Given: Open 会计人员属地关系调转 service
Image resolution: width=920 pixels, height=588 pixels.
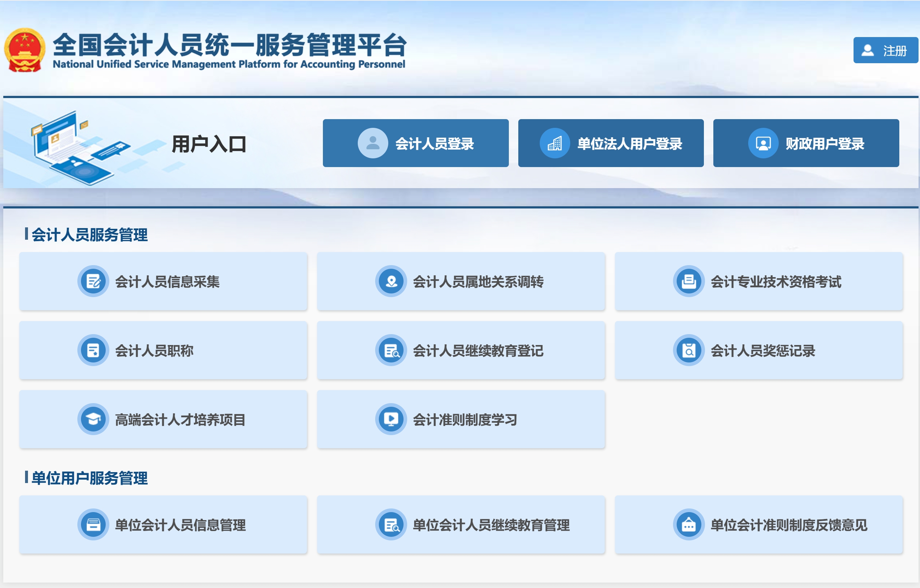Looking at the screenshot, I should point(461,281).
